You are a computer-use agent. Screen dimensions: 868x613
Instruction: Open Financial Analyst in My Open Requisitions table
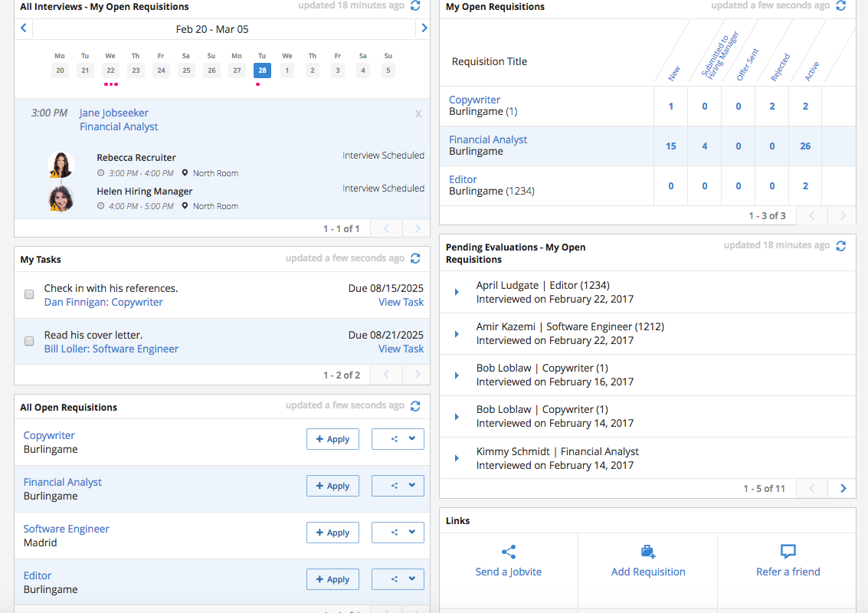(488, 139)
